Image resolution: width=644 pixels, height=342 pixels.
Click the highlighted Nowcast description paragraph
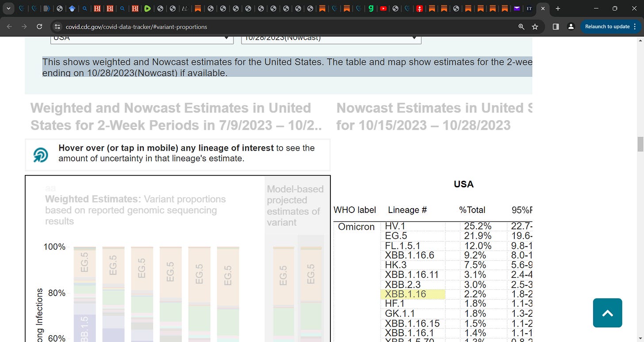pos(287,67)
